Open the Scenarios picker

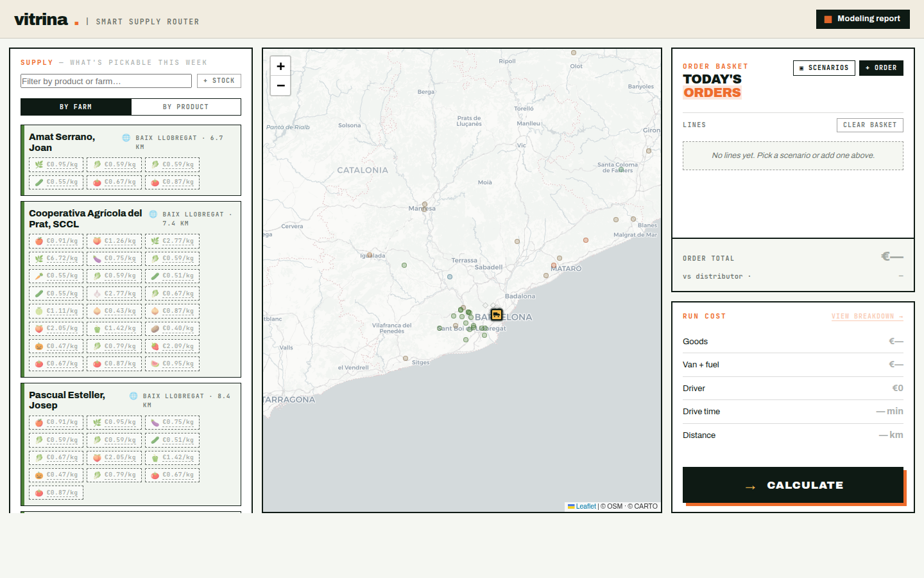coord(824,68)
